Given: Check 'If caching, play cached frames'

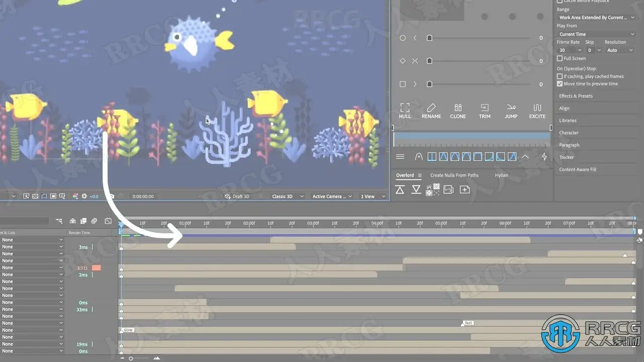Looking at the screenshot, I should click(560, 76).
